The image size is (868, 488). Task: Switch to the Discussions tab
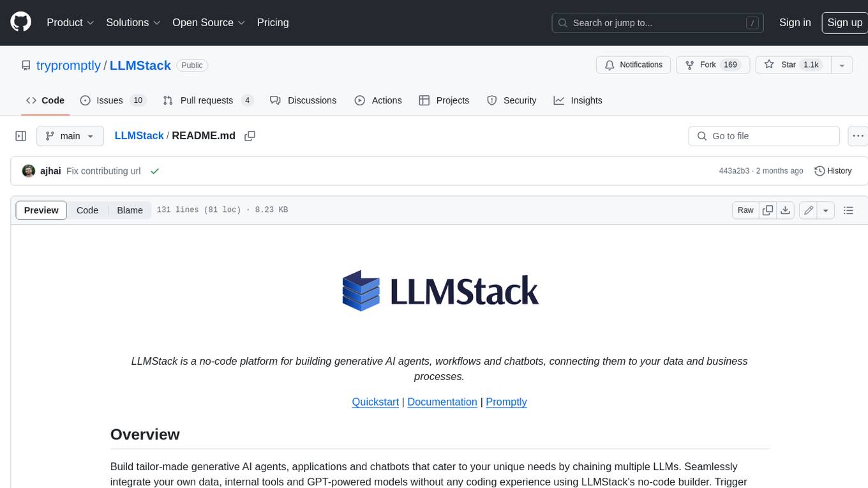pyautogui.click(x=303, y=100)
